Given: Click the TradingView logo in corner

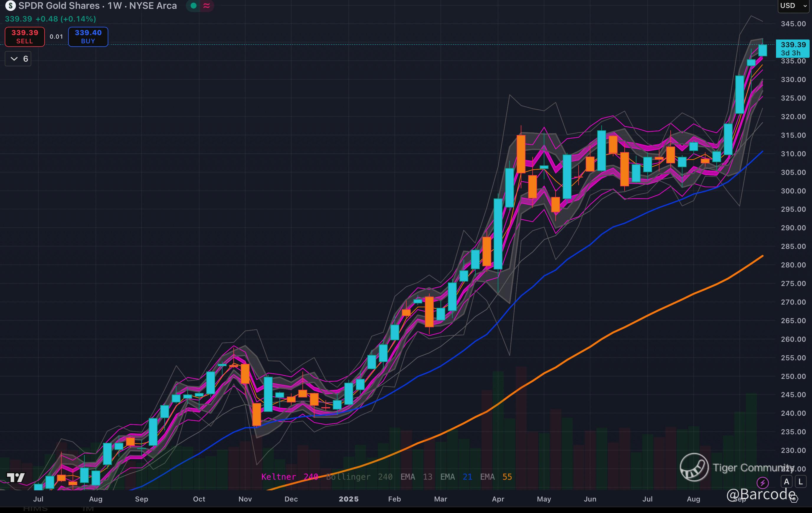Looking at the screenshot, I should [16, 477].
